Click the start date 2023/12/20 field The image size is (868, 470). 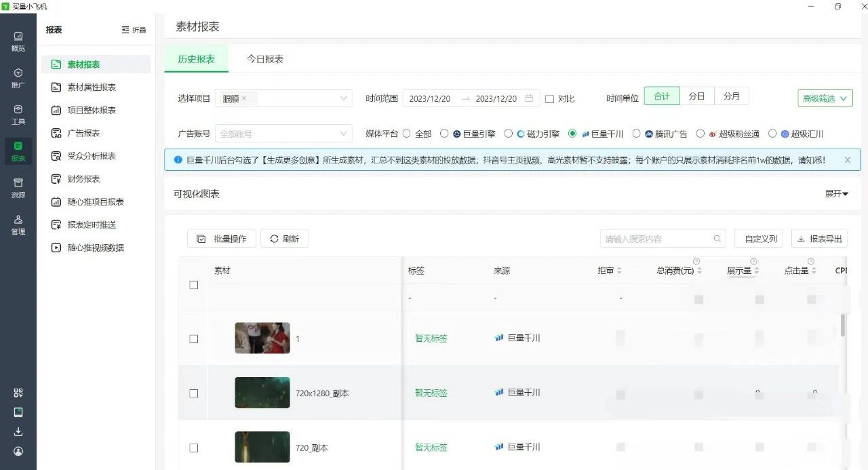[x=430, y=98]
